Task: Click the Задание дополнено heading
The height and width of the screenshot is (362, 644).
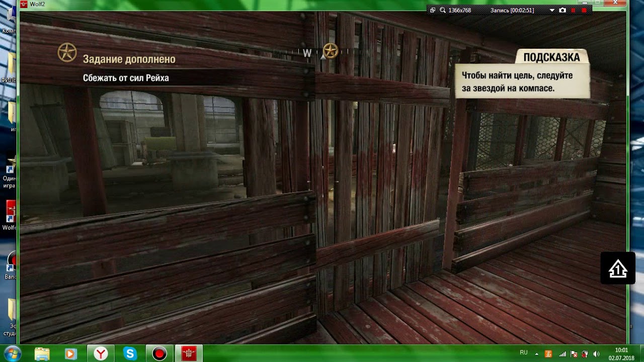Action: pyautogui.click(x=129, y=59)
